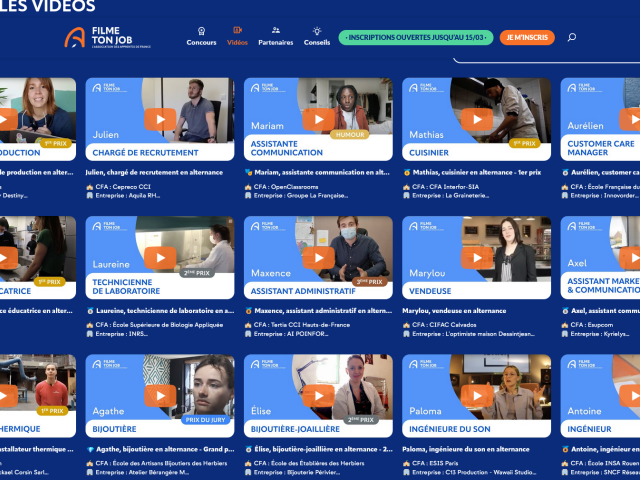Click the Entreprise : Aquila RH text
This screenshot has width=640, height=480.
click(128, 196)
